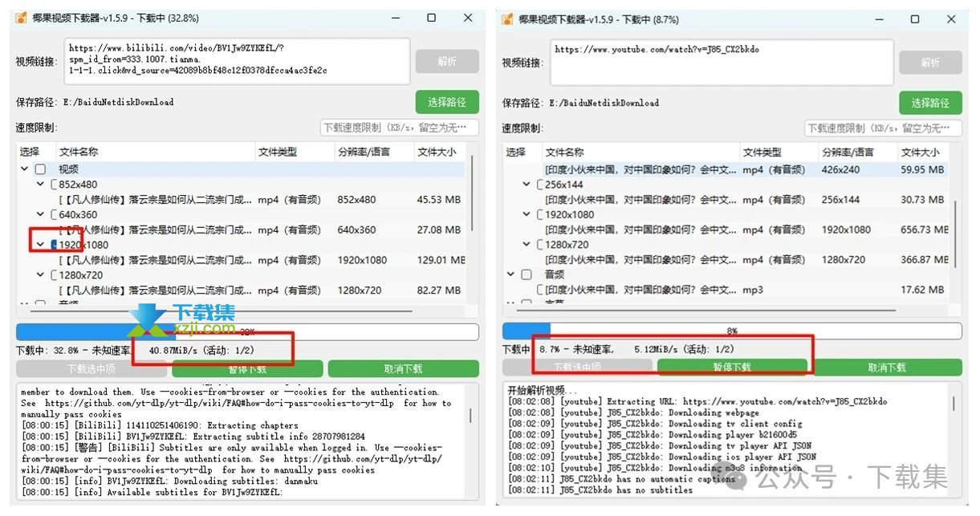Click the 32% download progress bar

[x=247, y=332]
